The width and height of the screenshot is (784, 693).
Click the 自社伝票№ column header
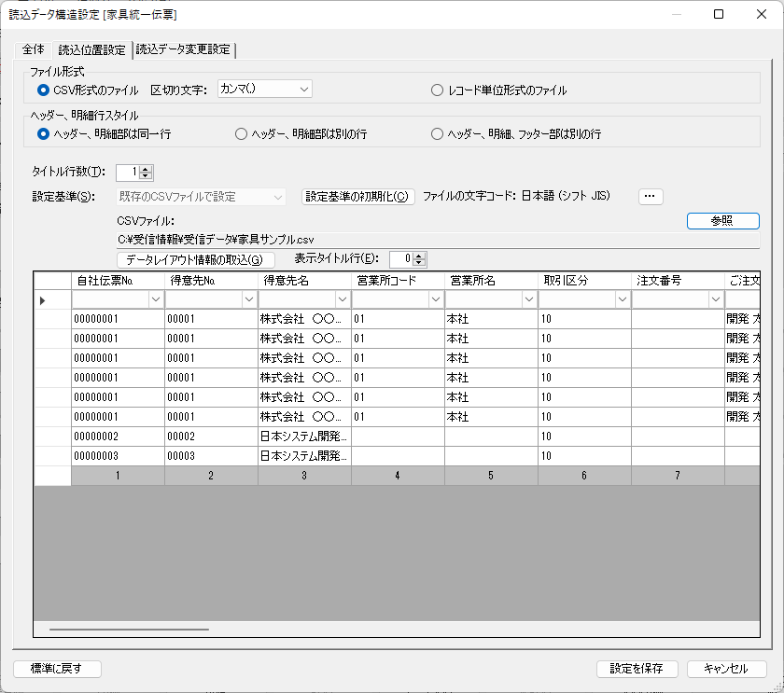pyautogui.click(x=118, y=281)
